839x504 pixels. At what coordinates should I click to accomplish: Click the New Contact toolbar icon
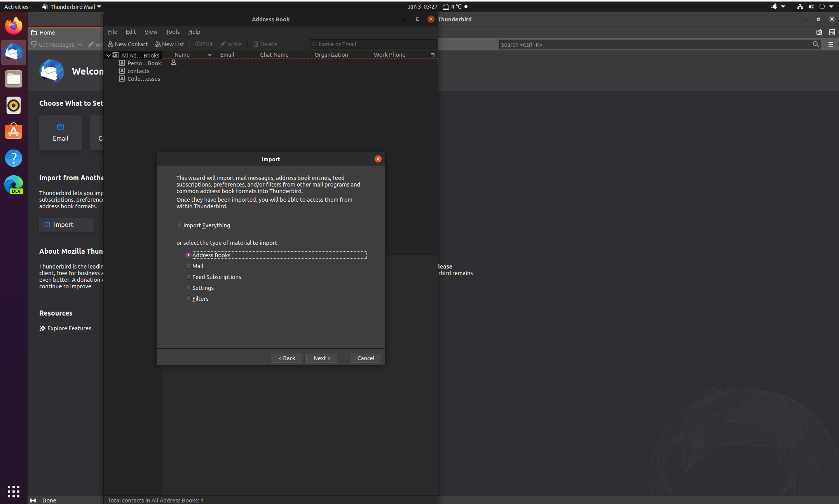click(x=111, y=44)
